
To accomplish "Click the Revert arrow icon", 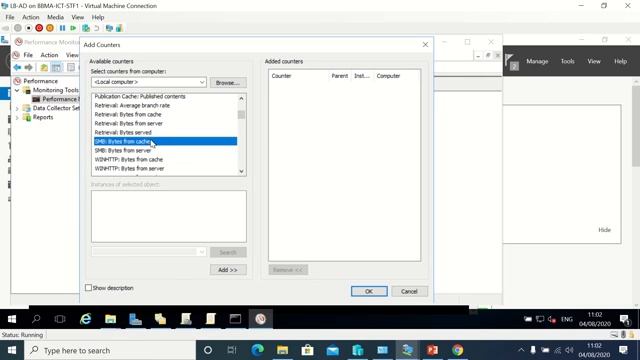I will tap(97, 28).
